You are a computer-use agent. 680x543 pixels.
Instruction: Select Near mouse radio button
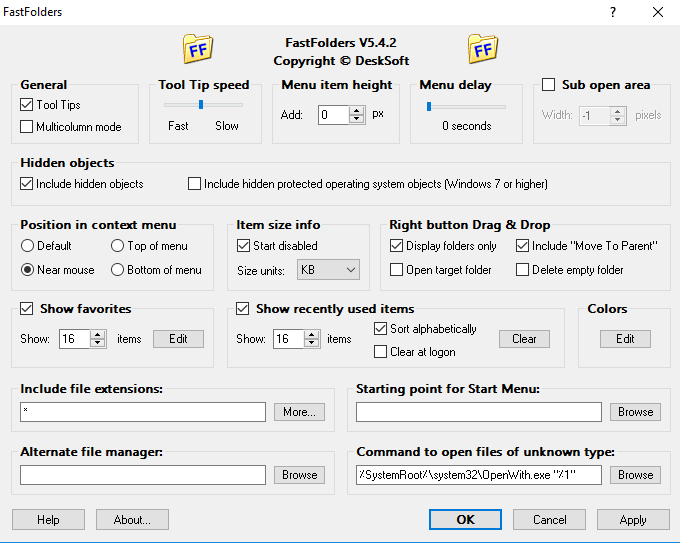27,269
